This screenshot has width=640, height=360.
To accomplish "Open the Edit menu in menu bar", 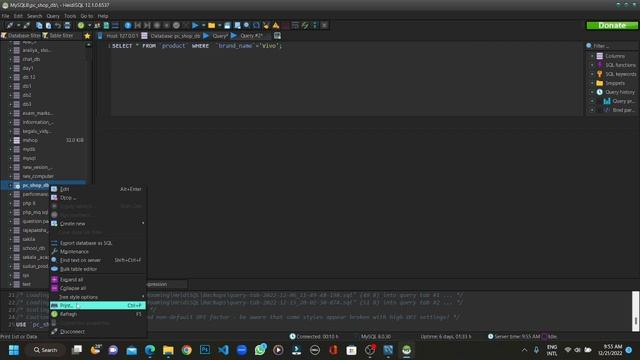I will tap(18, 16).
